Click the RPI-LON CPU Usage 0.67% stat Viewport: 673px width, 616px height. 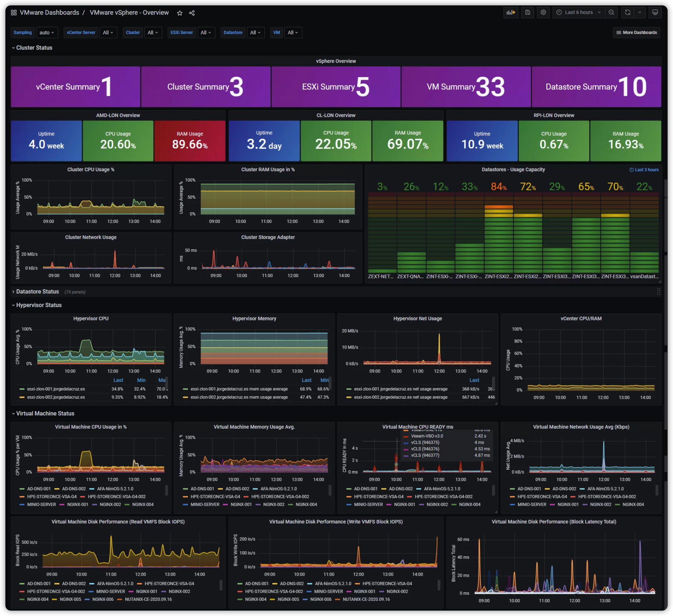click(554, 141)
